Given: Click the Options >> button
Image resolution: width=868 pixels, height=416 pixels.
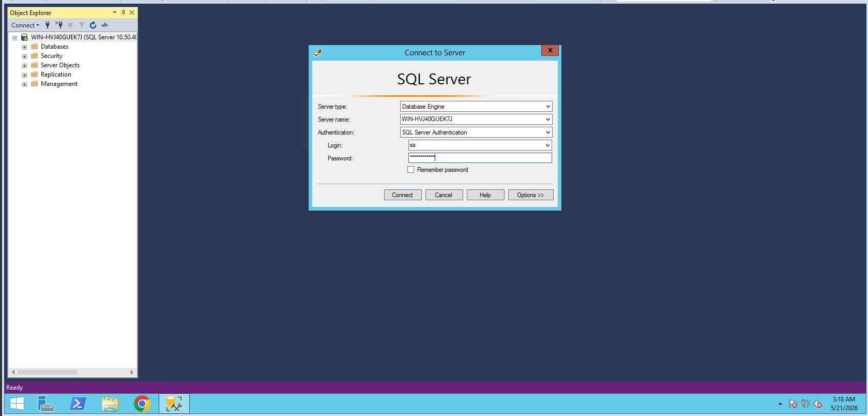Looking at the screenshot, I should pos(530,195).
